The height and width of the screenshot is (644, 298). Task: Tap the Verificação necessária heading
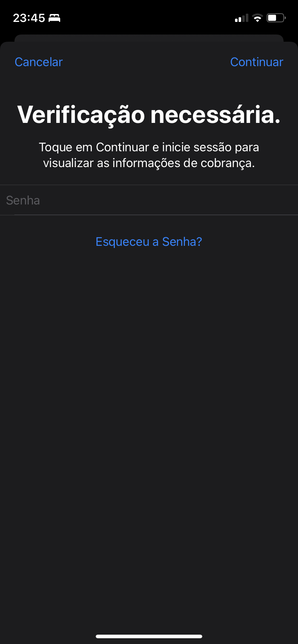pyautogui.click(x=149, y=115)
